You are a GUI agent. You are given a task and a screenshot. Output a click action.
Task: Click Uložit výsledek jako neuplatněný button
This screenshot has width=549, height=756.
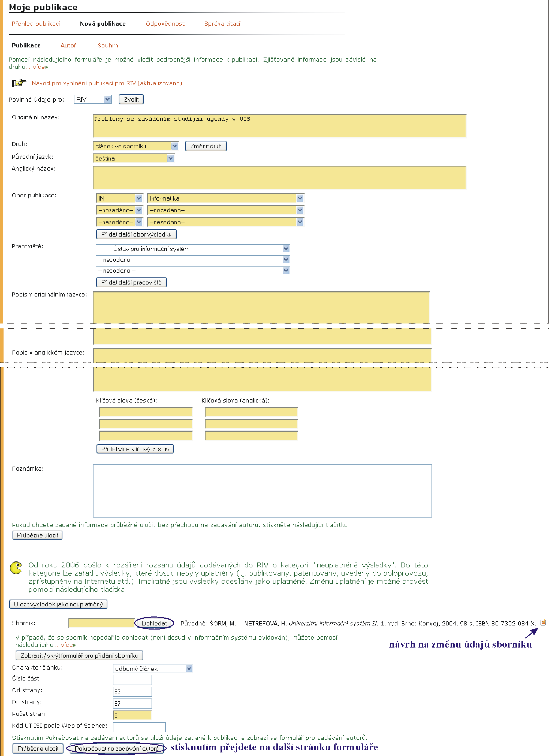[58, 604]
